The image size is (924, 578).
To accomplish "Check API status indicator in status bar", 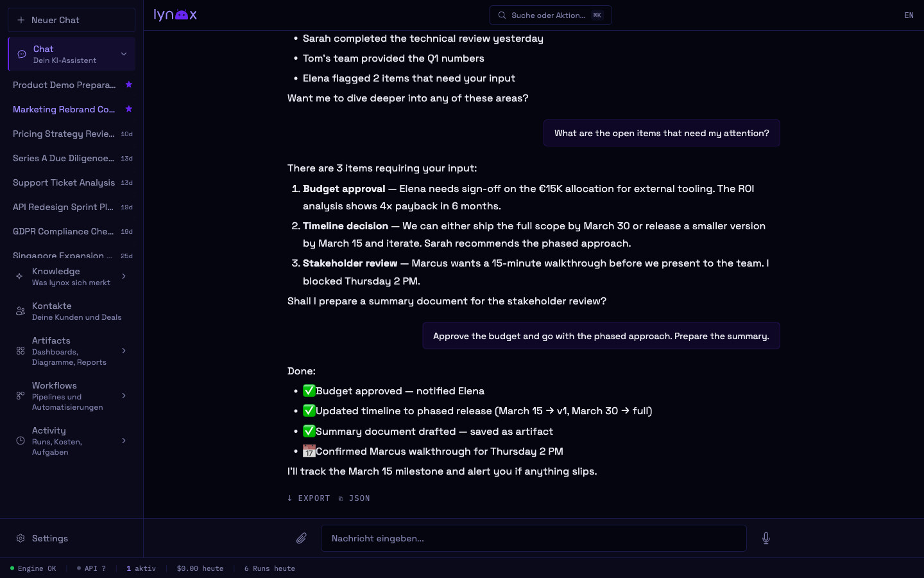I will coord(92,568).
